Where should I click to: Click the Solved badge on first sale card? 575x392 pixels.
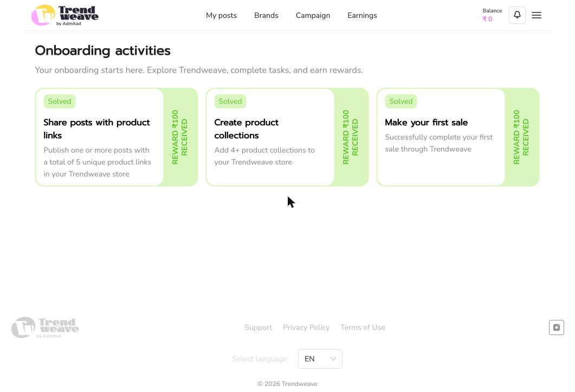401,101
